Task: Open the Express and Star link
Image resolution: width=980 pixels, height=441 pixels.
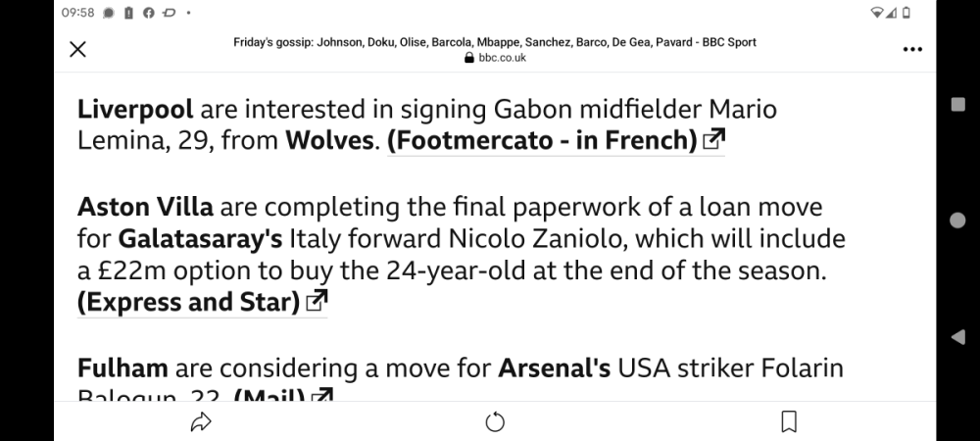Action: point(188,303)
